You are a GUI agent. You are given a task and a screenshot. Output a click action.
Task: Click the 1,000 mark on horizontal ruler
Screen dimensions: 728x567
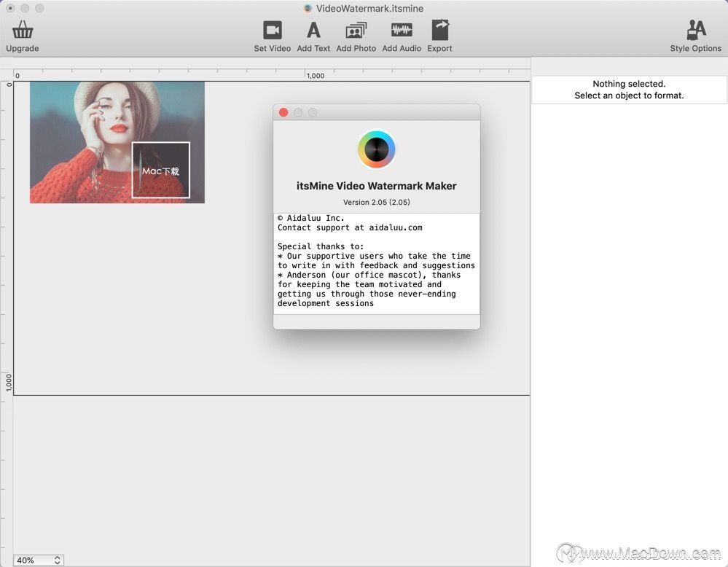316,75
